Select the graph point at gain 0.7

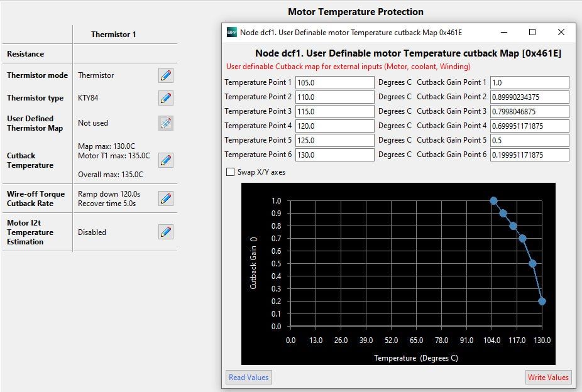pos(523,239)
